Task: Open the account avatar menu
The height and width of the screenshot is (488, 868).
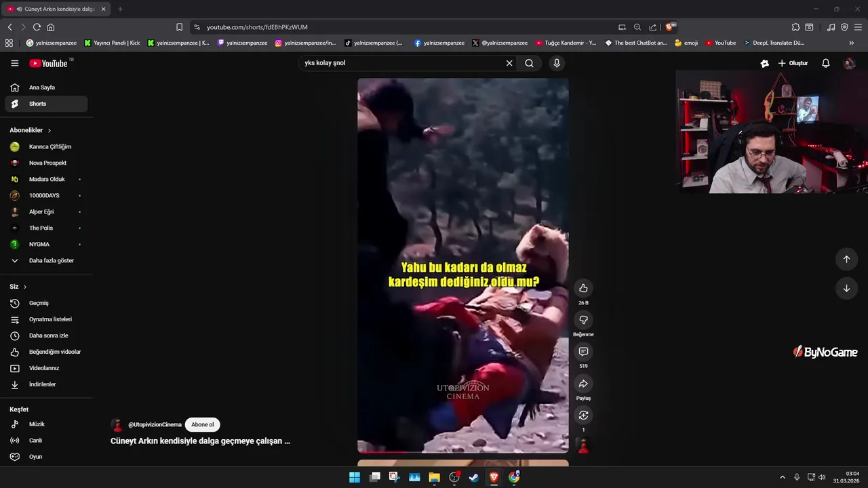Action: (849, 63)
